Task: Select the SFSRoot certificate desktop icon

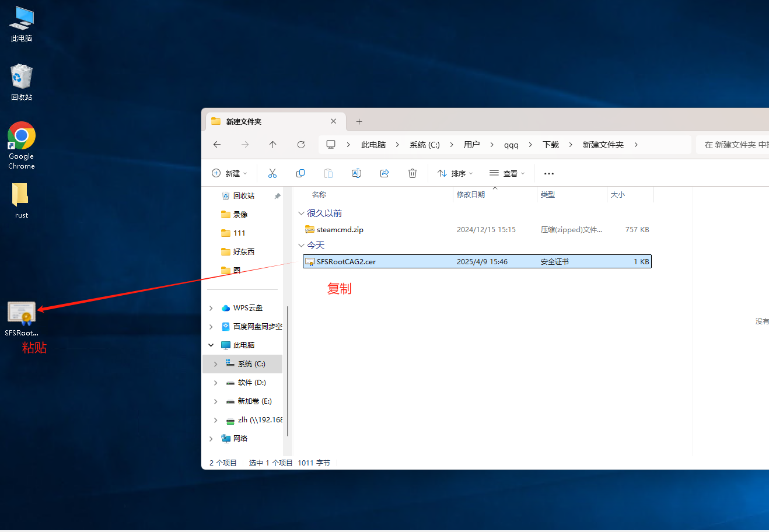Action: 22,319
